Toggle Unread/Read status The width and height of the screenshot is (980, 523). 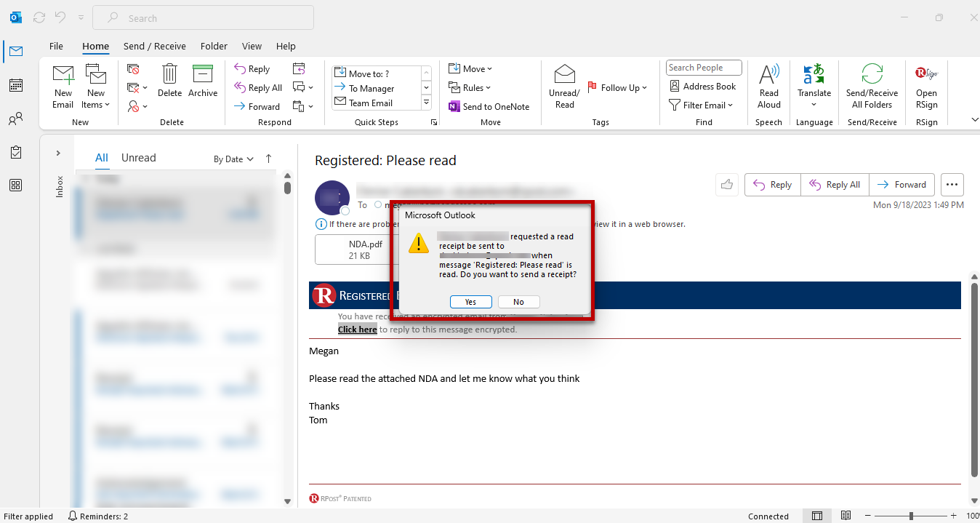click(x=564, y=87)
